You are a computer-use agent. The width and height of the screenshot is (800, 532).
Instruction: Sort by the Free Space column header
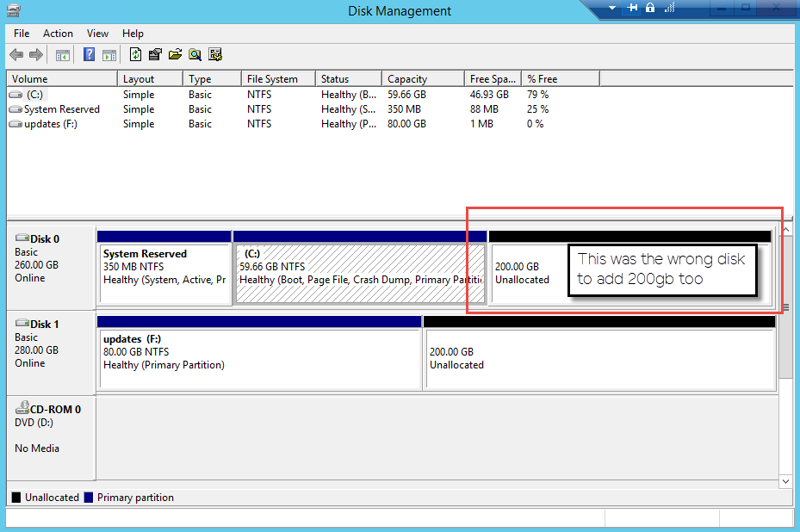[x=493, y=79]
